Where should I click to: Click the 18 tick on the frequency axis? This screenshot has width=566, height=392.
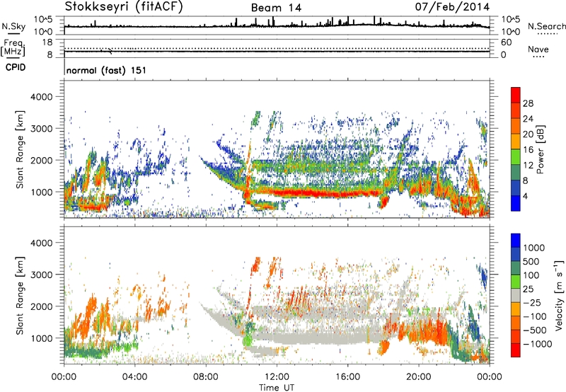pos(47,42)
